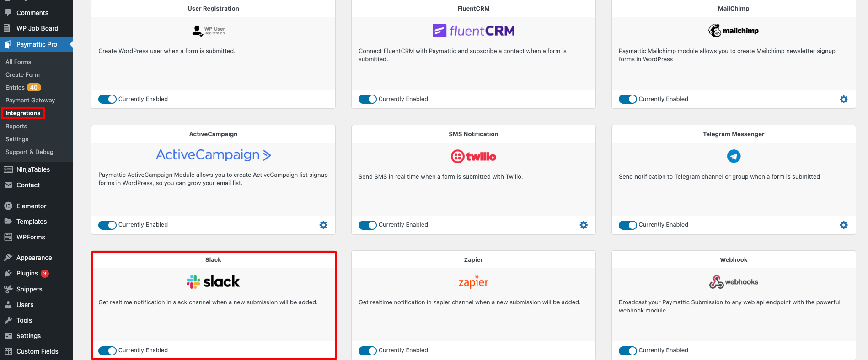Open MailChimp integration settings gear
The width and height of the screenshot is (868, 360).
(x=844, y=99)
